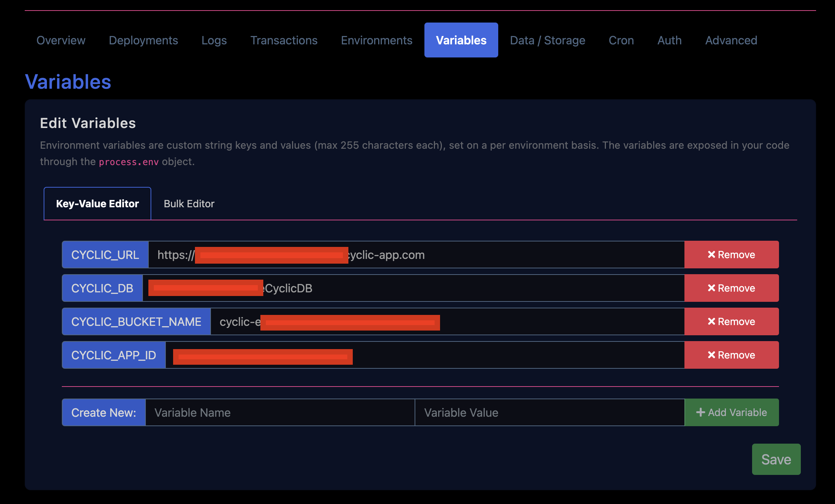Open the Cron tab
The height and width of the screenshot is (504, 835).
tap(621, 40)
